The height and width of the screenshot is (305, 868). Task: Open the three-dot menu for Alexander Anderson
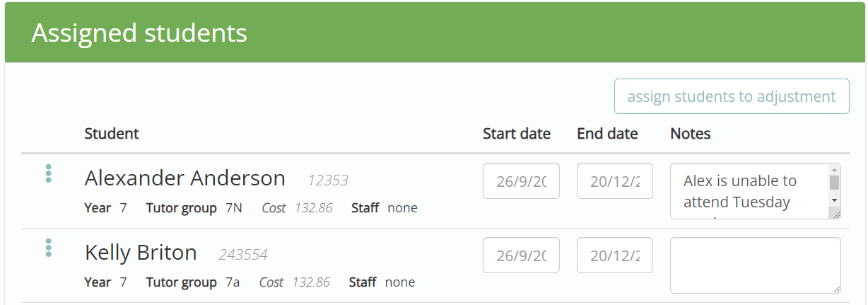(49, 173)
